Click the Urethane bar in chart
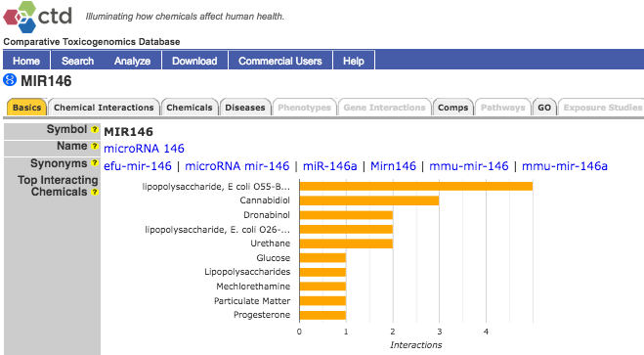This screenshot has height=355, width=644. pyautogui.click(x=346, y=244)
